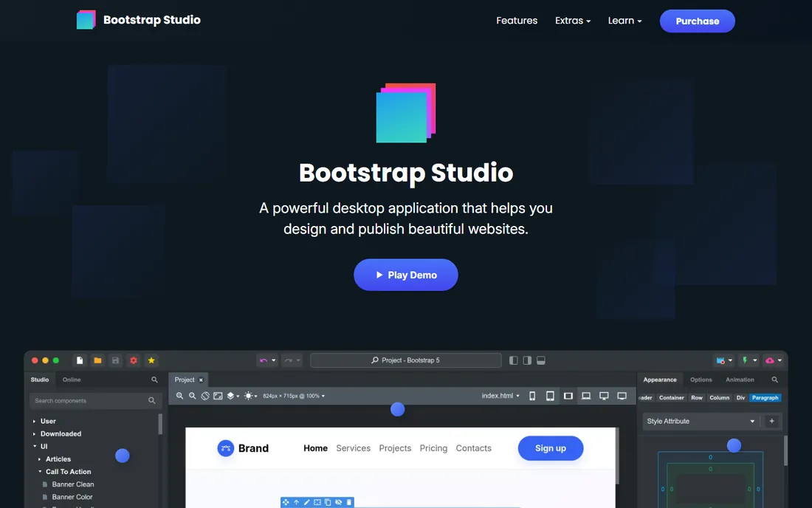Select the Paragraph breadcrumb item
The height and width of the screenshot is (508, 812).
point(765,398)
